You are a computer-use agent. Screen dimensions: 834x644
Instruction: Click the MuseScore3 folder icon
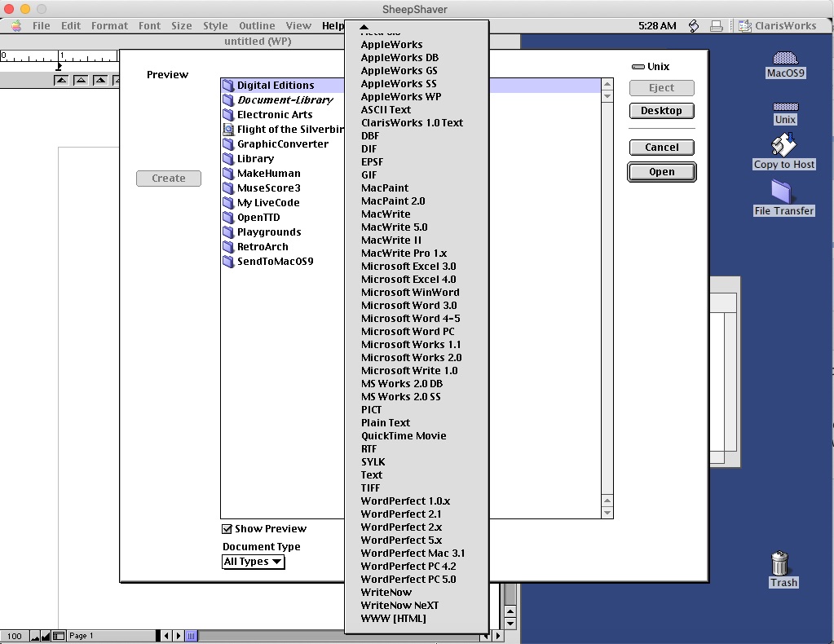pyautogui.click(x=229, y=188)
